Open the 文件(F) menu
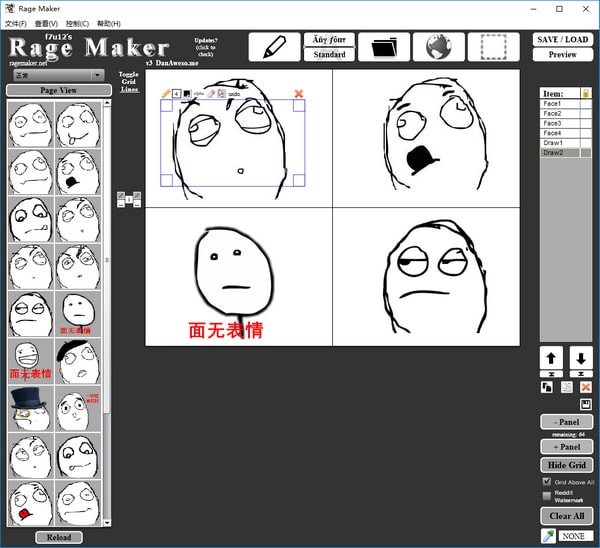600x548 pixels. point(15,23)
